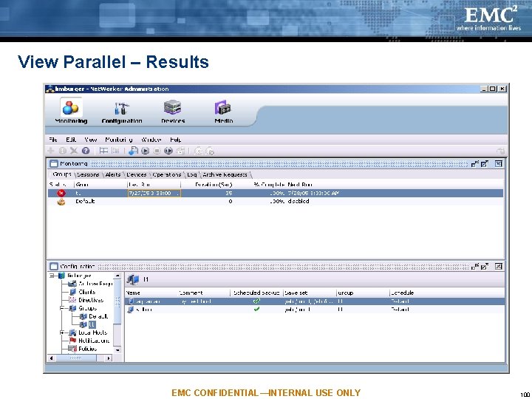Restore the Monitoring panel size

point(475,164)
